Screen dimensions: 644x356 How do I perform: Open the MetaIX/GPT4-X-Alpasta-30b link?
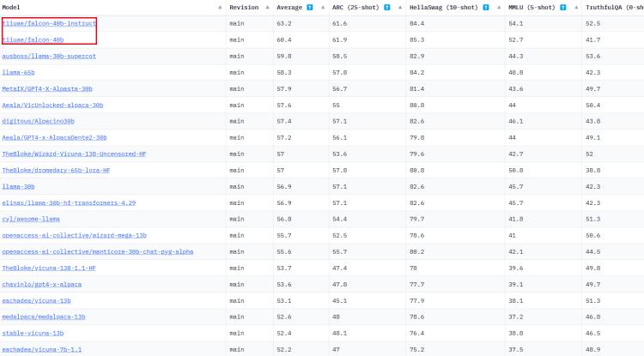click(x=47, y=88)
